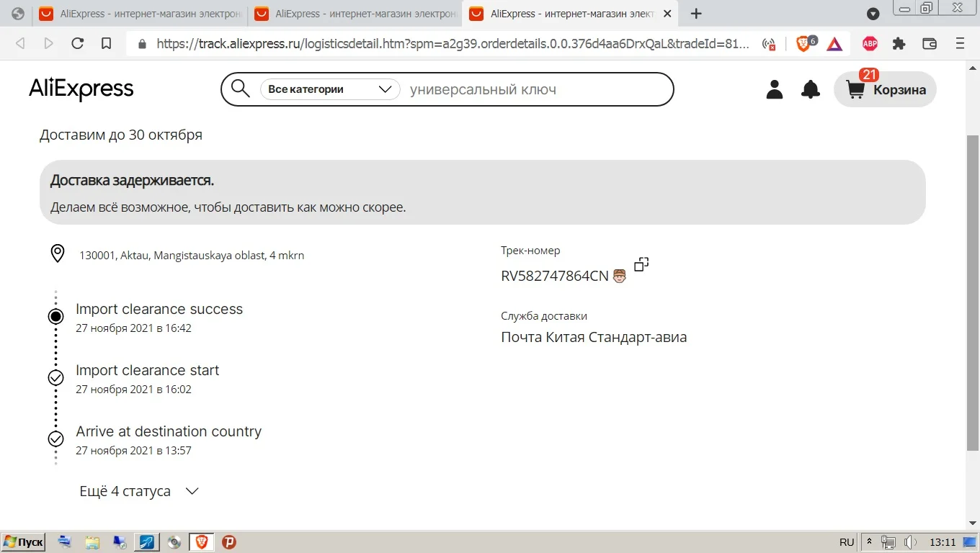This screenshot has width=980, height=553.
Task: Open the Psiphon red P taskbar icon
Action: click(229, 542)
